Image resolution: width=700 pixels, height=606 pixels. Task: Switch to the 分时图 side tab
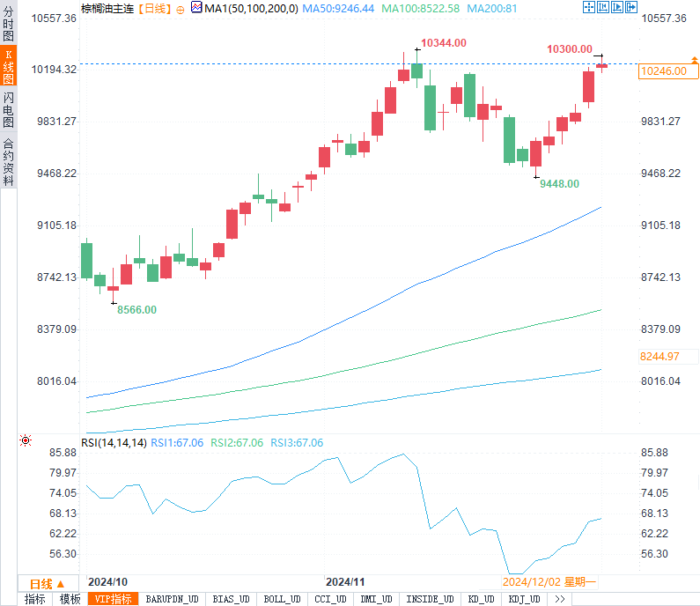[8, 26]
